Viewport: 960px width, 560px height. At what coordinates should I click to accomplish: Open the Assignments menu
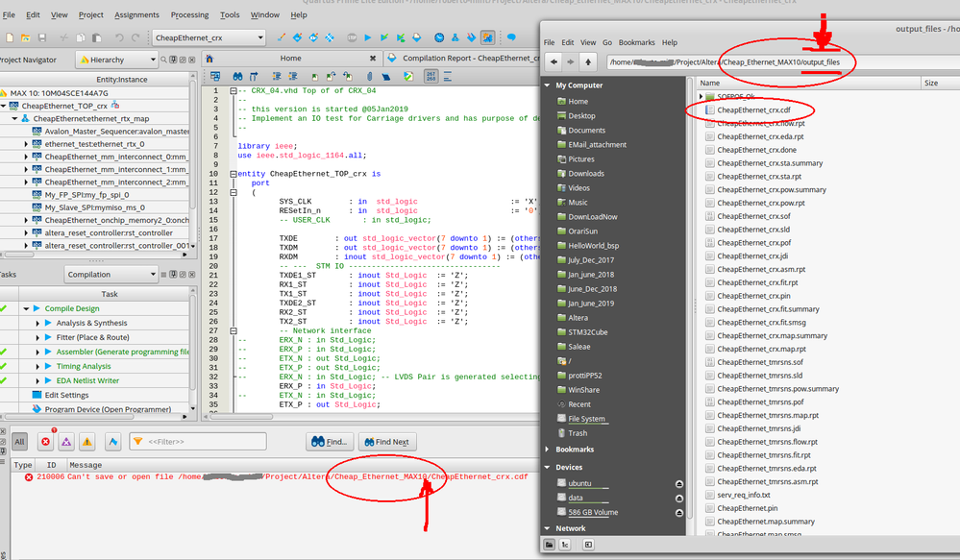click(137, 15)
